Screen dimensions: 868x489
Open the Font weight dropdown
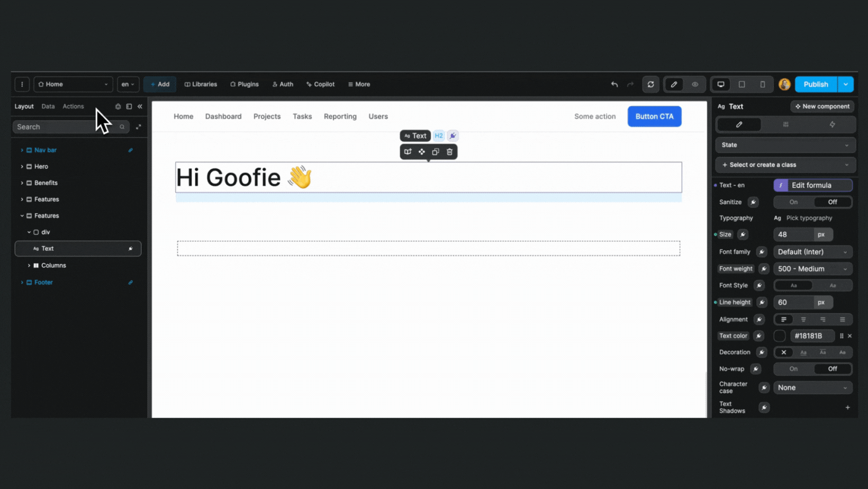point(812,269)
